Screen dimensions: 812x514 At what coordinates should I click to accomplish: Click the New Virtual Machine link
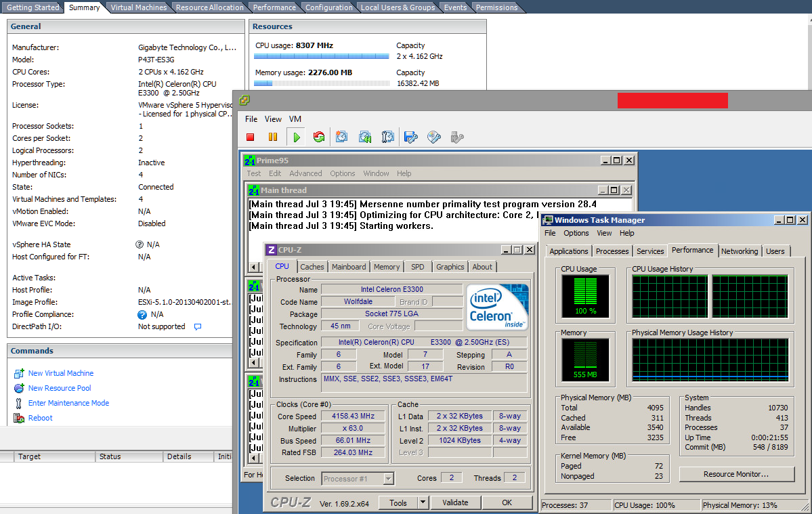tap(61, 373)
